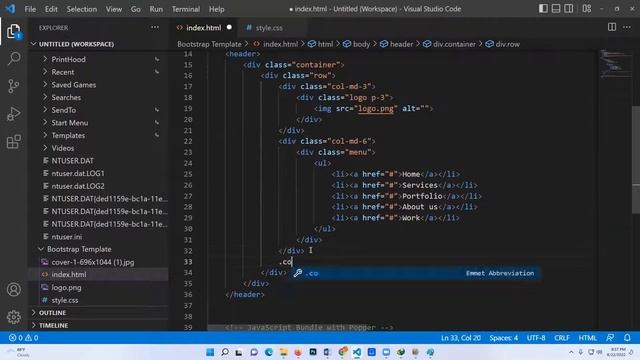The image size is (640, 360).
Task: Toggle the secondary side bar layout icon
Action: tap(568, 9)
